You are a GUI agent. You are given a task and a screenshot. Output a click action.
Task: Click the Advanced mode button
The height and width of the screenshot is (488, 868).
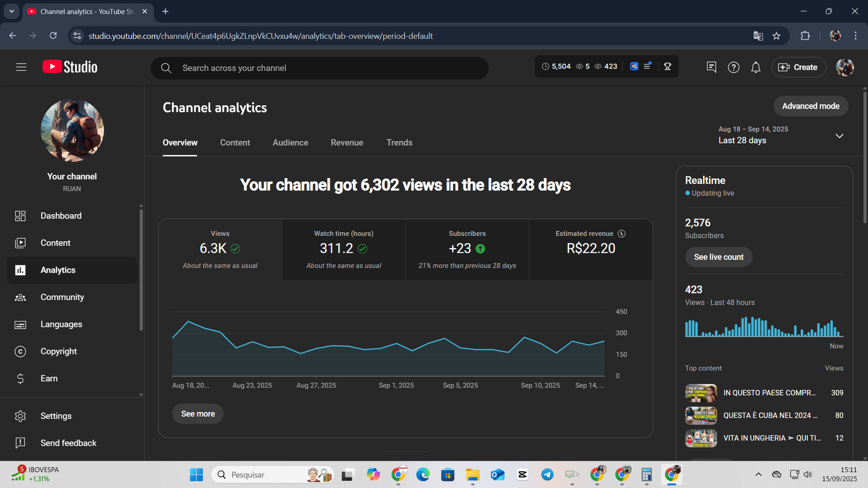(x=810, y=106)
